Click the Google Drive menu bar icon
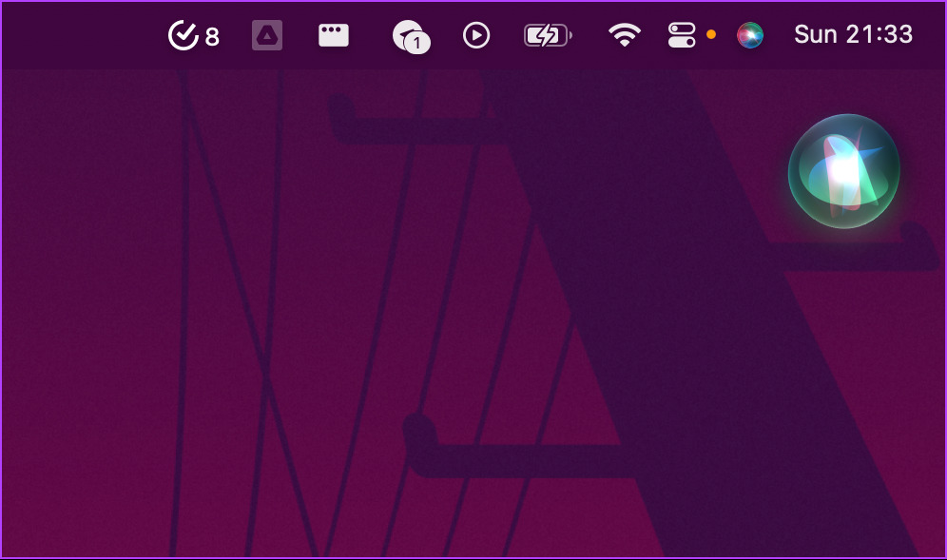 tap(267, 35)
